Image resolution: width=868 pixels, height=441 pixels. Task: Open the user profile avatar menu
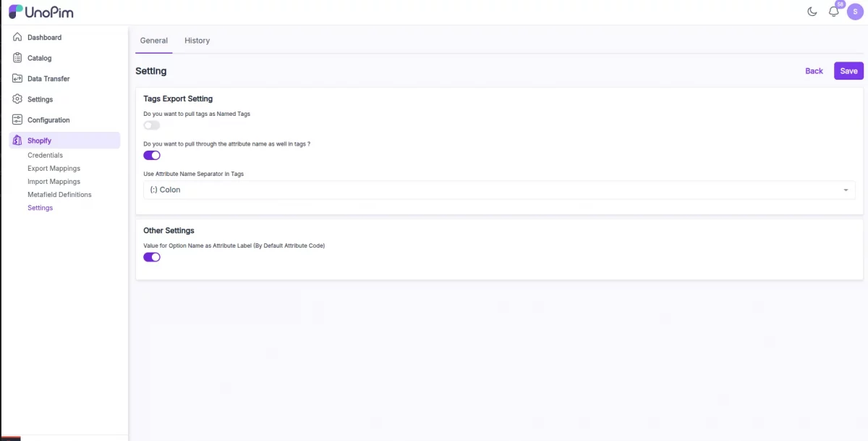click(x=854, y=12)
